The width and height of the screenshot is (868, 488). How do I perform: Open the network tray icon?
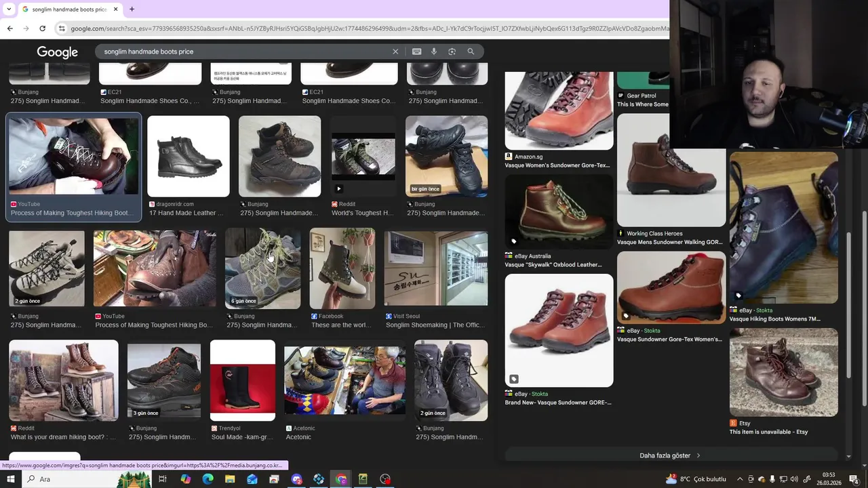pyautogui.click(x=783, y=479)
